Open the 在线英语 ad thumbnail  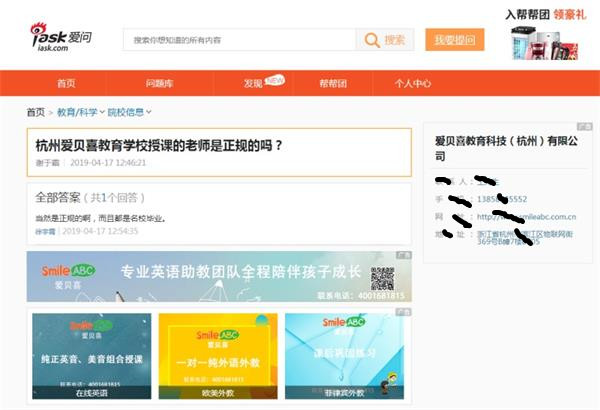(92, 356)
